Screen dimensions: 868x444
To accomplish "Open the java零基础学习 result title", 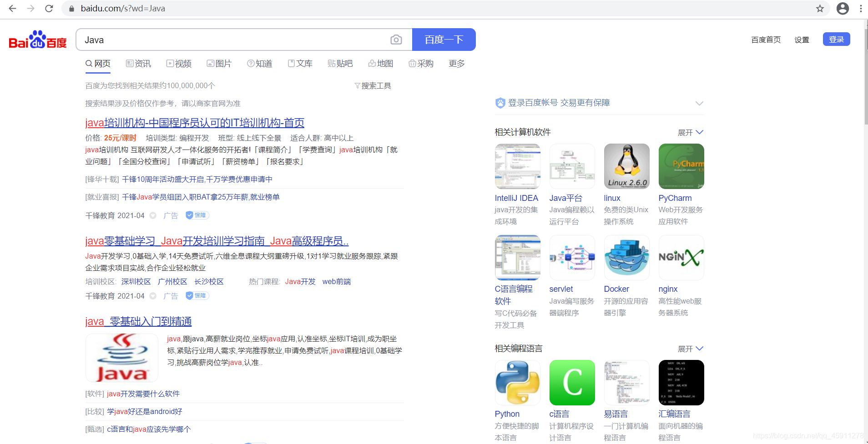I will [x=217, y=241].
